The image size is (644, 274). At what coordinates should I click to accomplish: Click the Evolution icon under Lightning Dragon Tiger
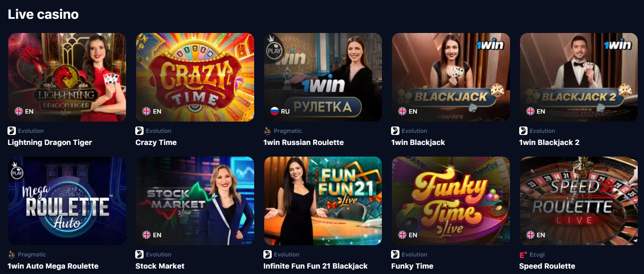(12, 131)
